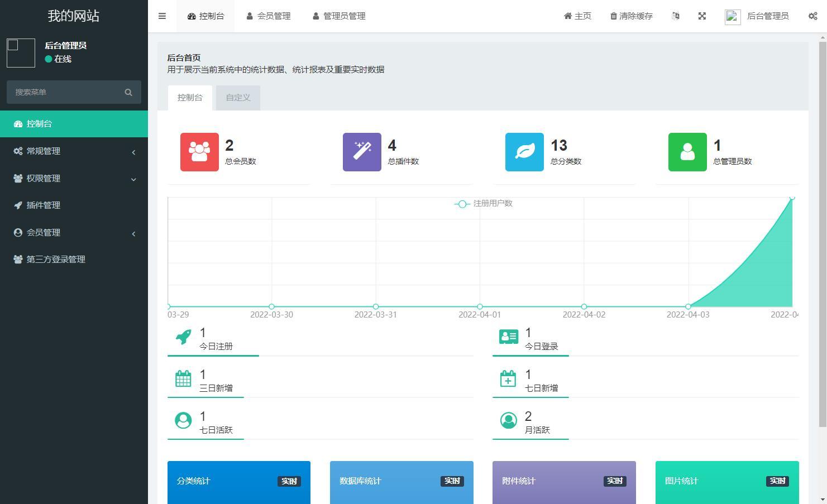Click 清除缓存 to clear cache
827x504 pixels.
[x=631, y=16]
